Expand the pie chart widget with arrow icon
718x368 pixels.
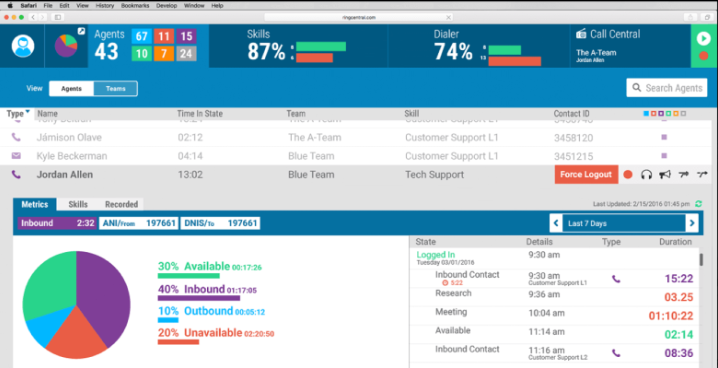(81, 31)
